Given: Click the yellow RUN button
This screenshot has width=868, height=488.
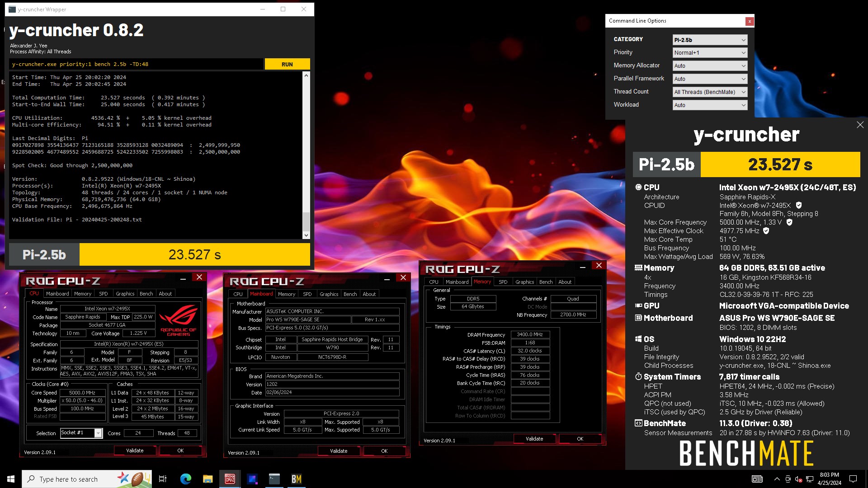Looking at the screenshot, I should tap(287, 64).
